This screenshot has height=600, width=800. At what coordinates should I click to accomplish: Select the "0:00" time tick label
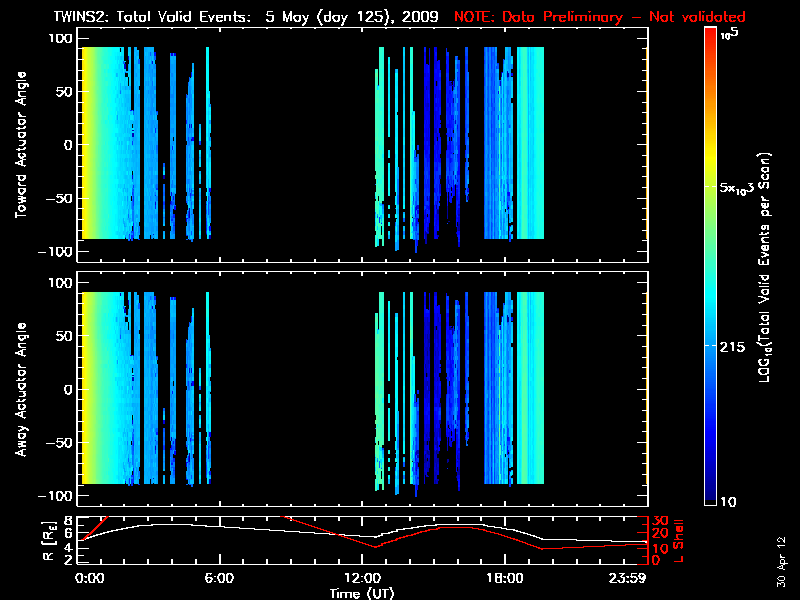[x=88, y=579]
